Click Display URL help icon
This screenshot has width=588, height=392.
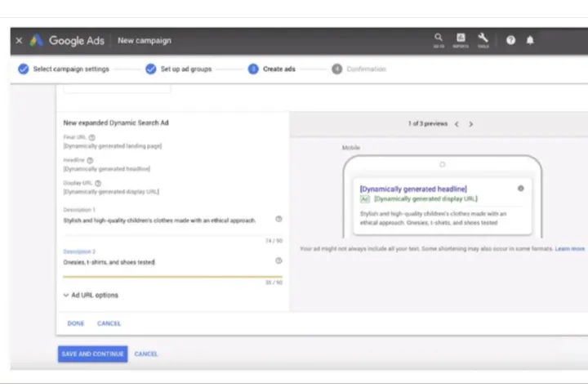coord(98,183)
